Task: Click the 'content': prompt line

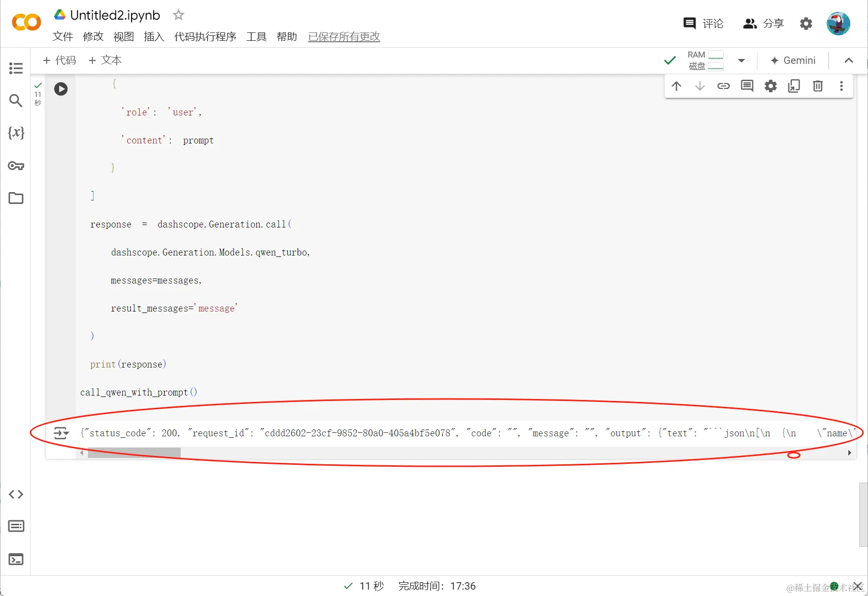Action: coord(168,140)
